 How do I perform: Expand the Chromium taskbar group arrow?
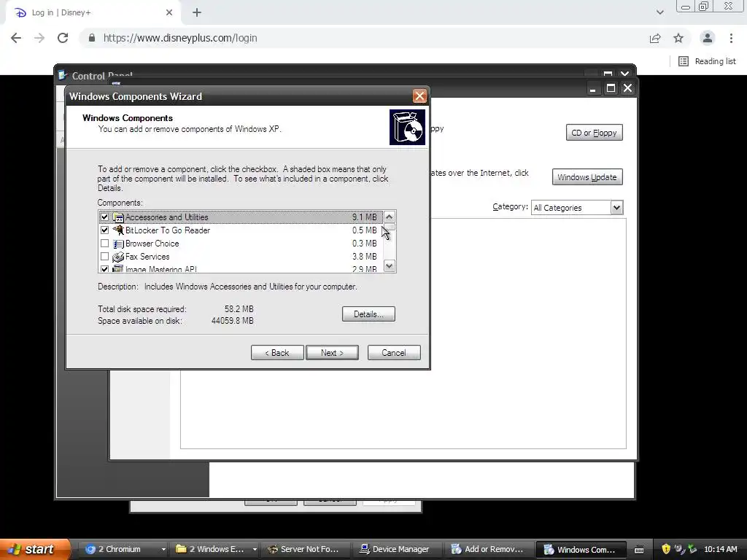tap(163, 549)
